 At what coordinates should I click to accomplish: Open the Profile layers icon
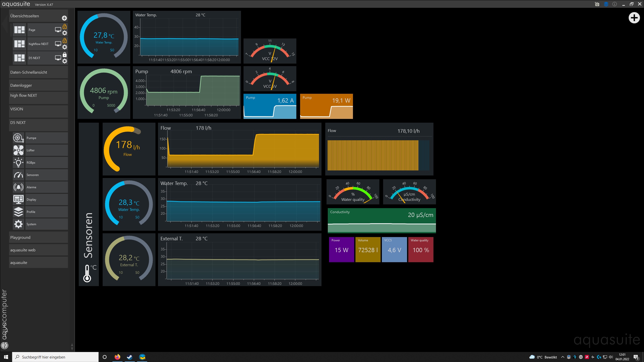18,212
